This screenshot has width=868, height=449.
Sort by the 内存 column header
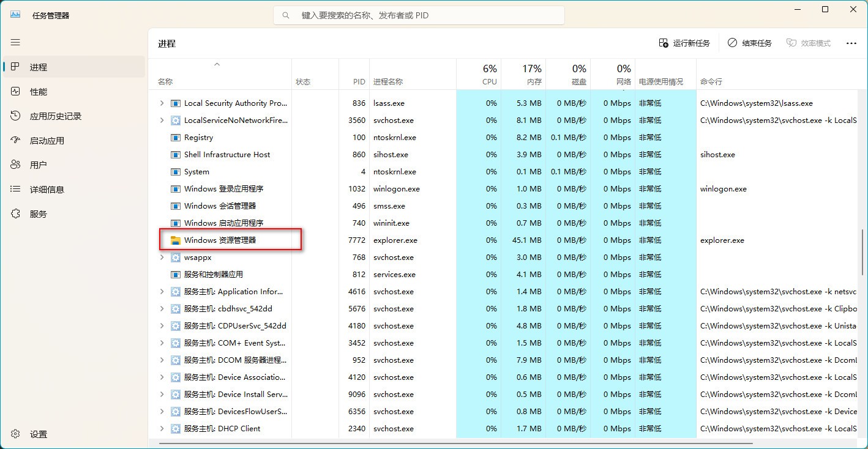(x=523, y=75)
